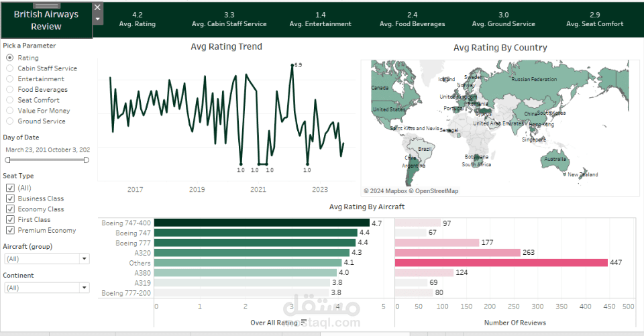Viewport: 644px width, 336px height.
Task: Click the A319 rating bar
Action: click(242, 282)
